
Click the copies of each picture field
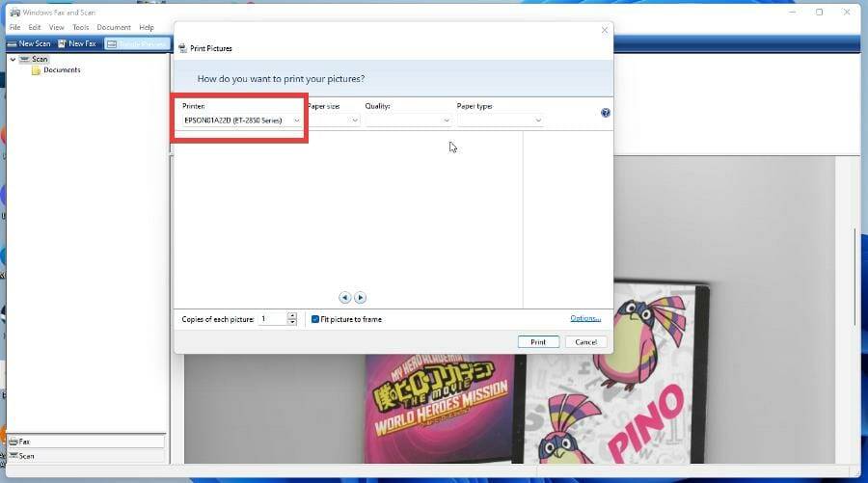[272, 319]
